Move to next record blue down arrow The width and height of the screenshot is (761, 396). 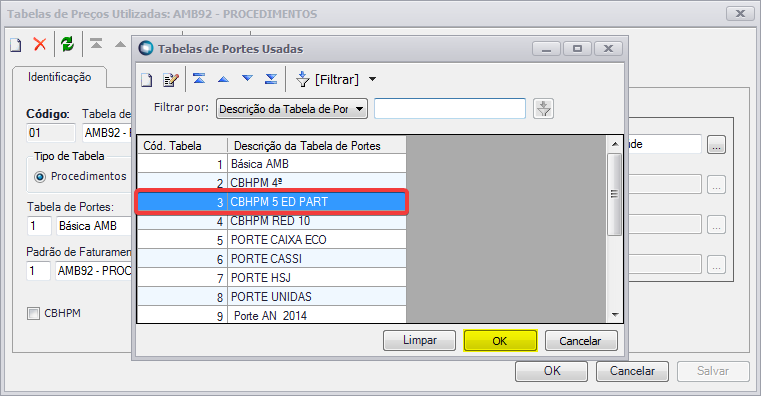coord(248,79)
